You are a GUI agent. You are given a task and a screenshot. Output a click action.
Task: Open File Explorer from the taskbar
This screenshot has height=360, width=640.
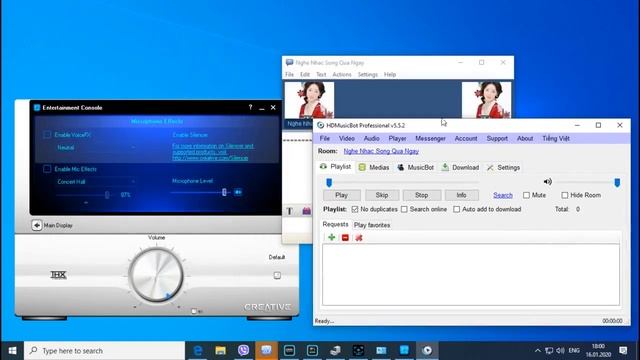220,350
